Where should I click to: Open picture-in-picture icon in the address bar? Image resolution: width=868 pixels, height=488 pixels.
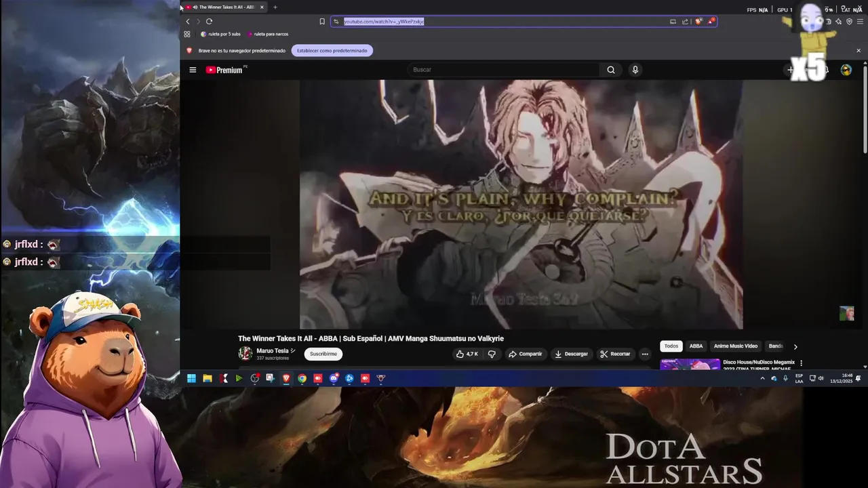point(673,21)
